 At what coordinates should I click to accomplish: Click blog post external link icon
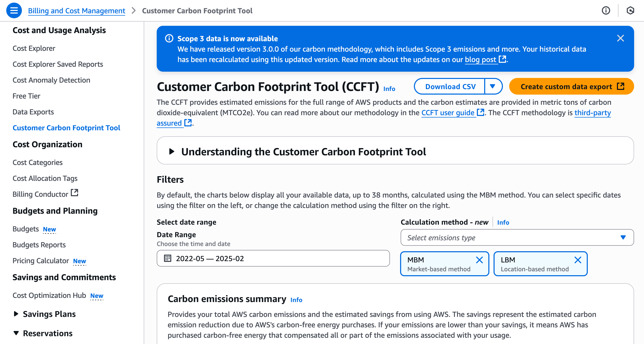(x=502, y=59)
